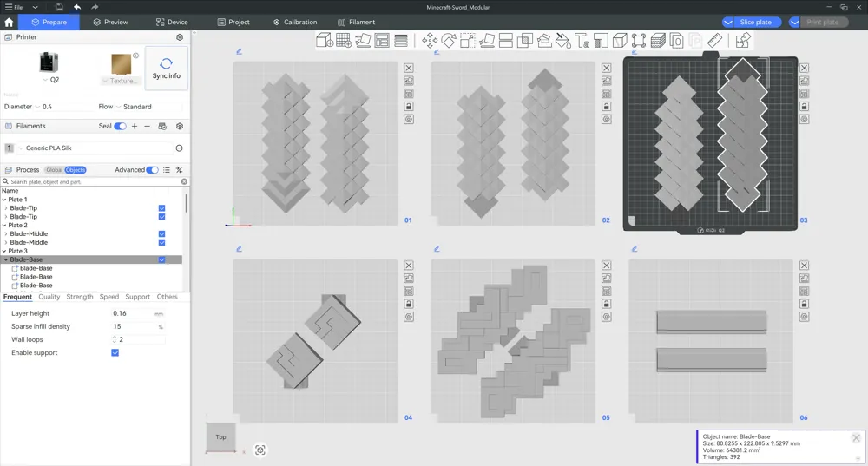Open the Color painting bucket tool
This screenshot has width=868, height=466.
563,41
